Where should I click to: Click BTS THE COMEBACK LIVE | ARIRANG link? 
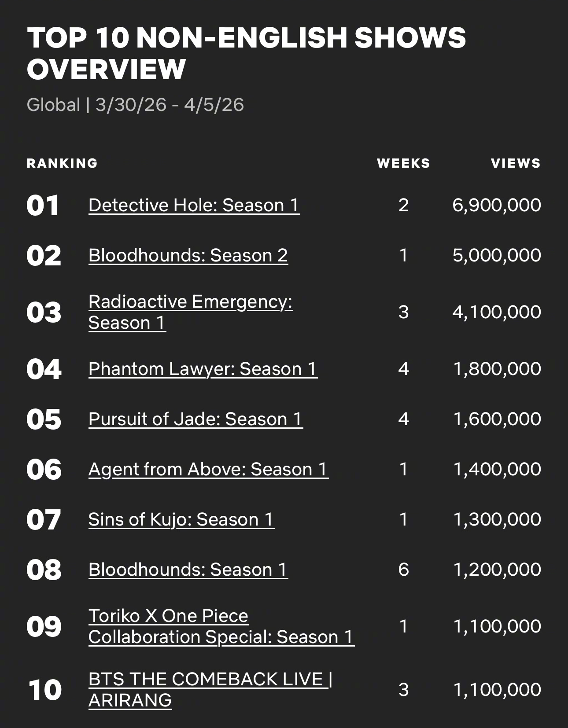210,689
